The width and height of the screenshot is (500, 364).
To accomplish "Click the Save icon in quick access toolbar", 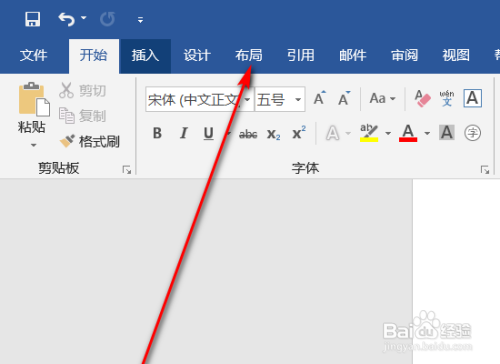I will (33, 19).
